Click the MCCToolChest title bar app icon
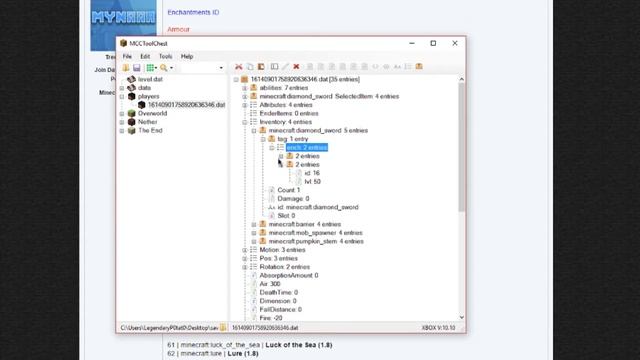This screenshot has height=360, width=640. 124,43
